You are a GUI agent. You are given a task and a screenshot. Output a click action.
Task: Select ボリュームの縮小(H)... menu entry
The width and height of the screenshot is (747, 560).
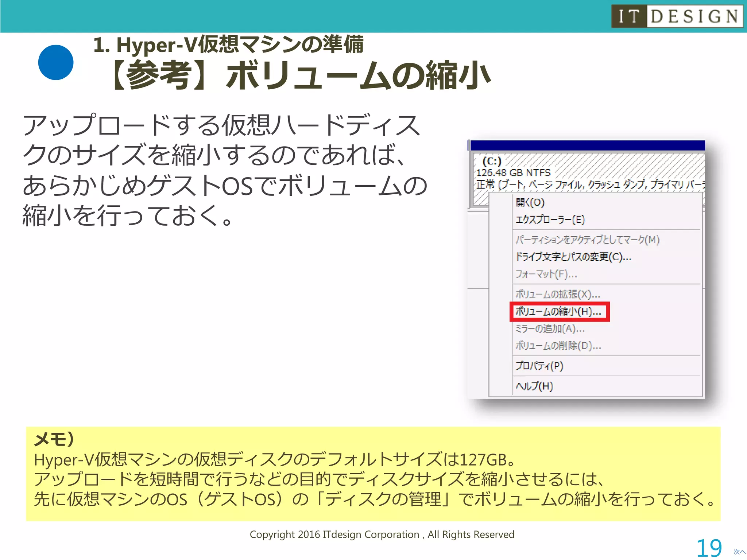coord(558,311)
